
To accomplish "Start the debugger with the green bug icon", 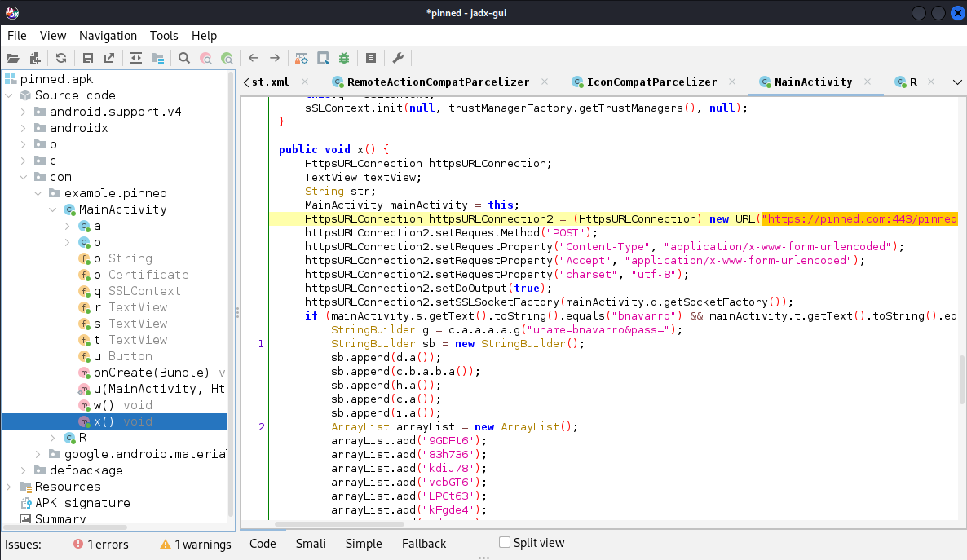I will tap(344, 58).
